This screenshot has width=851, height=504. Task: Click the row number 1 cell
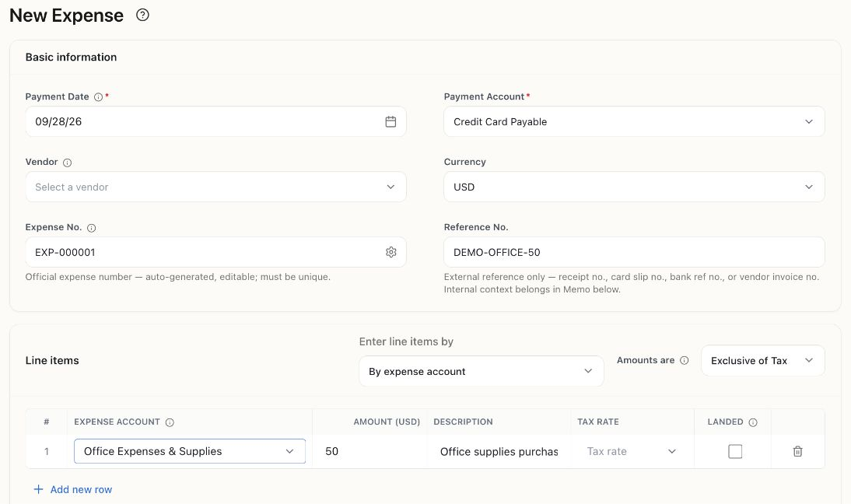point(47,451)
